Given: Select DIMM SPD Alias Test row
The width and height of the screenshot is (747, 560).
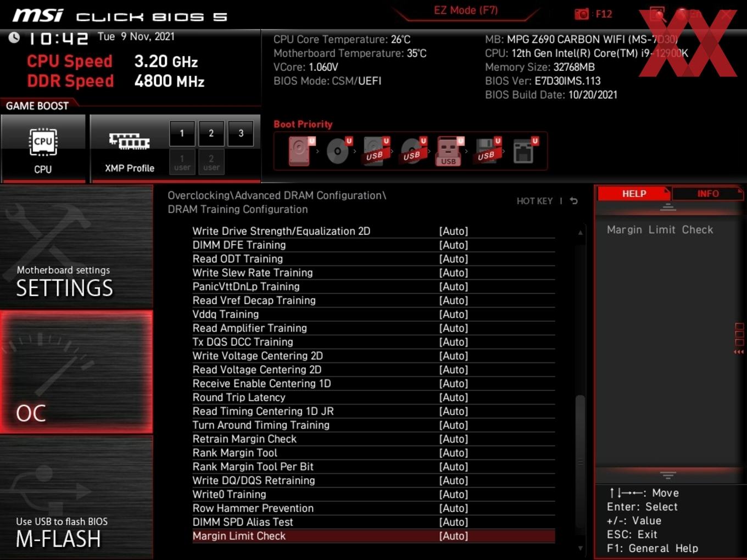Looking at the screenshot, I should pos(374,522).
